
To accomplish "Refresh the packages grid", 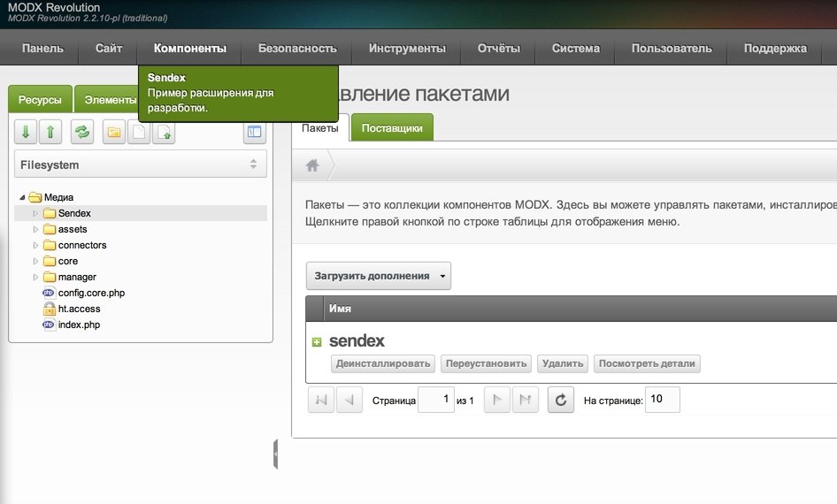I will pyautogui.click(x=560, y=401).
